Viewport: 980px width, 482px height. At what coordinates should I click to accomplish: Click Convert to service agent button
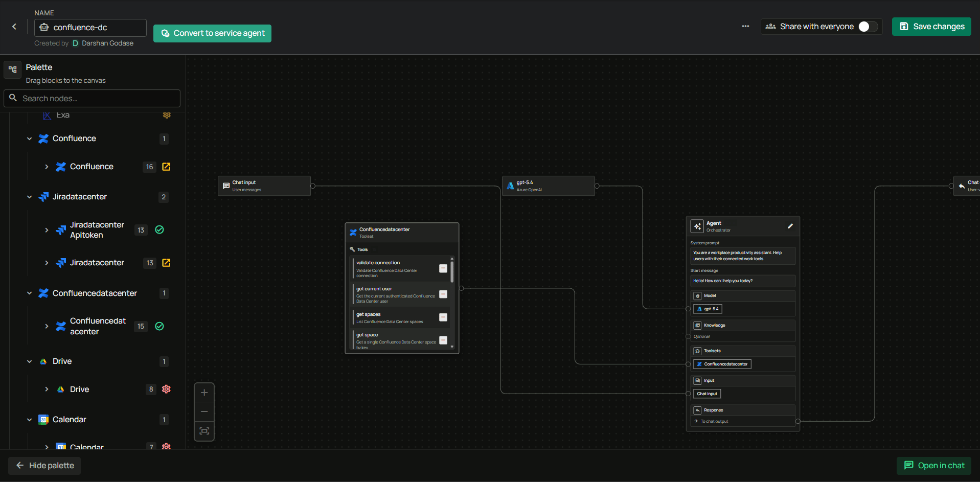[212, 33]
